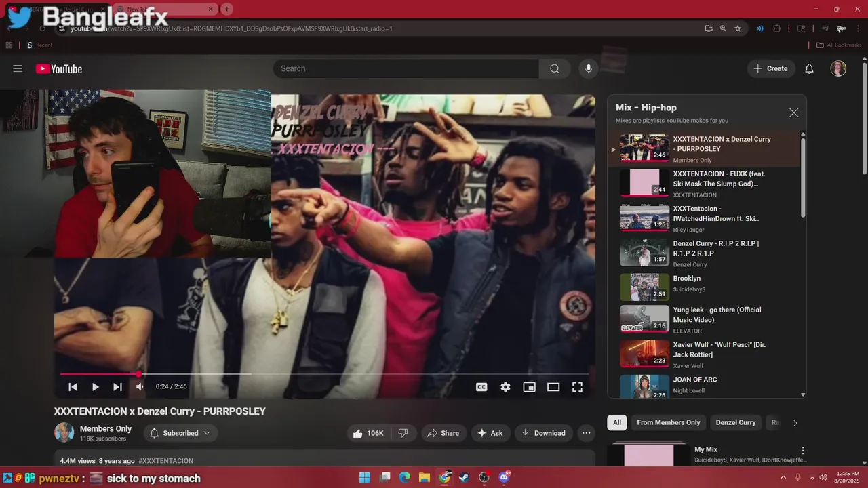Open the browser extensions puzzle icon
The image size is (868, 488).
click(x=777, y=28)
